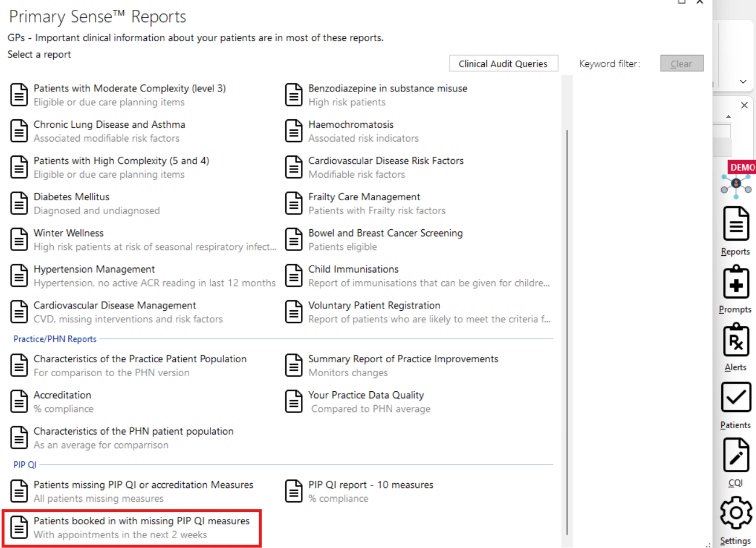Click document icon for Voluntary Patient Registration
This screenshot has width=756, height=548.
pos(294,312)
